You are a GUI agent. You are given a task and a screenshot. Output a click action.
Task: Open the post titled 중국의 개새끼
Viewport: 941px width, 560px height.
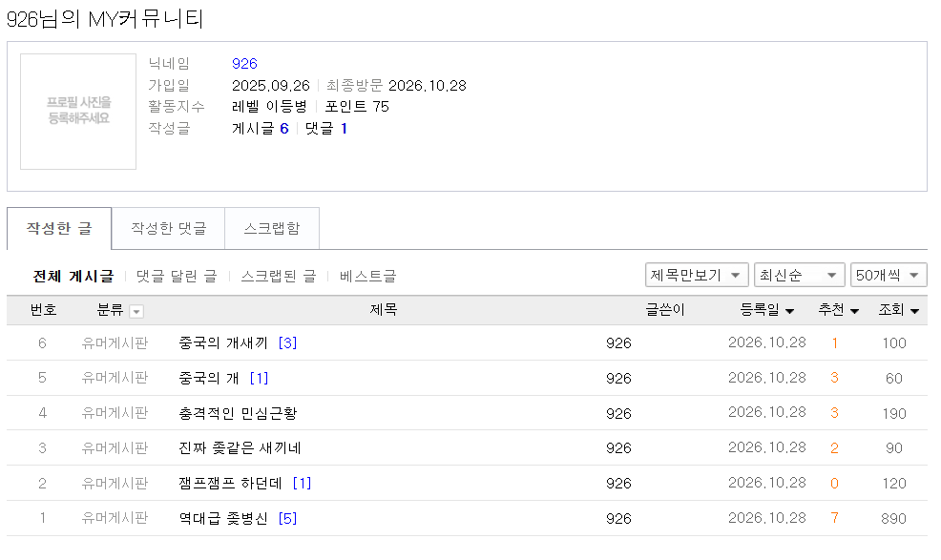(x=223, y=342)
